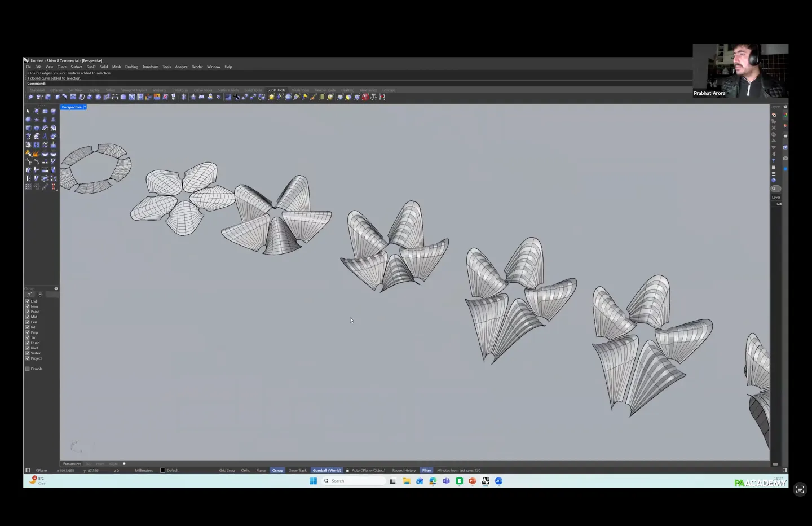Screen dimensions: 812x526
Task: Toggle Gumball (World) in the status bar
Action: (326, 470)
